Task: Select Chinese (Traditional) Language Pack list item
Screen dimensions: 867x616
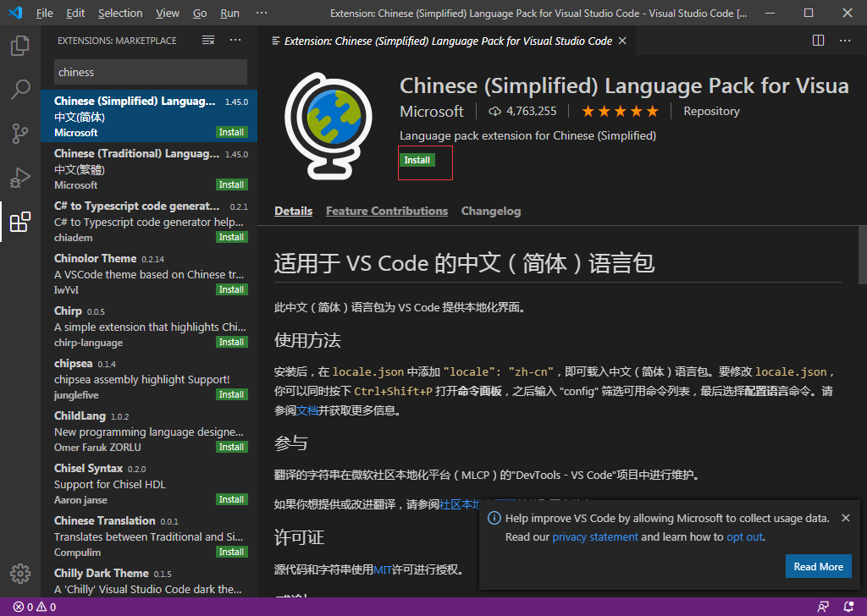Action: (x=149, y=168)
